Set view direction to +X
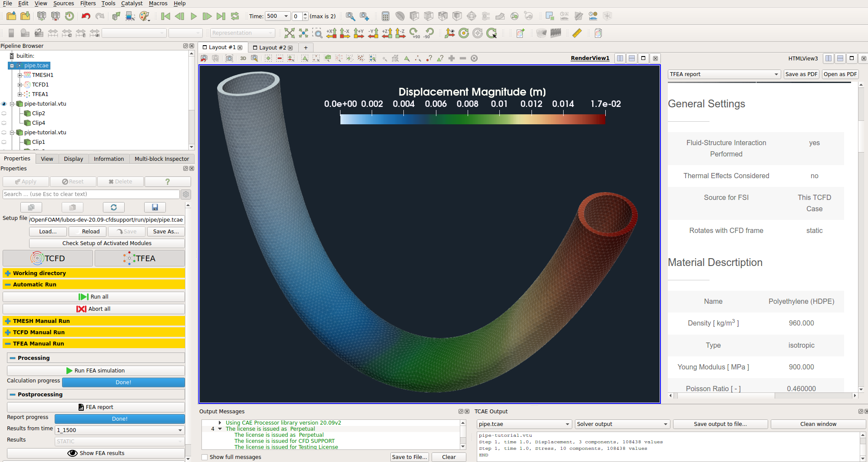The image size is (868, 462). [331, 33]
